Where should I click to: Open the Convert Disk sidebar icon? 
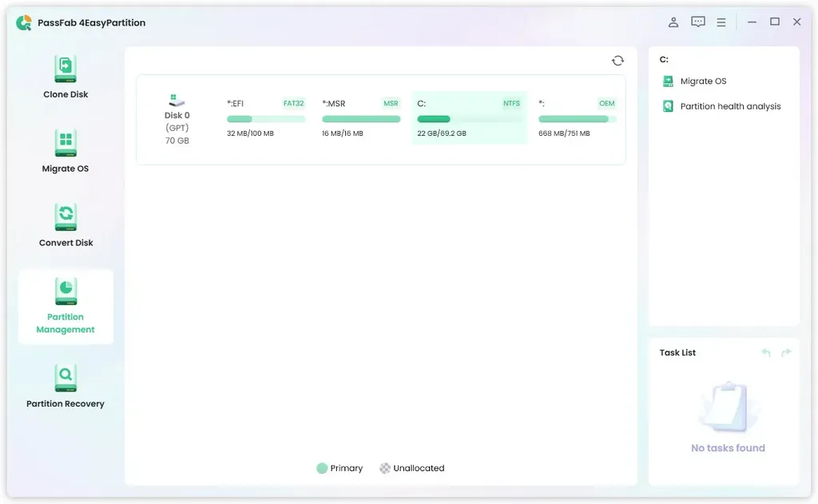66,217
